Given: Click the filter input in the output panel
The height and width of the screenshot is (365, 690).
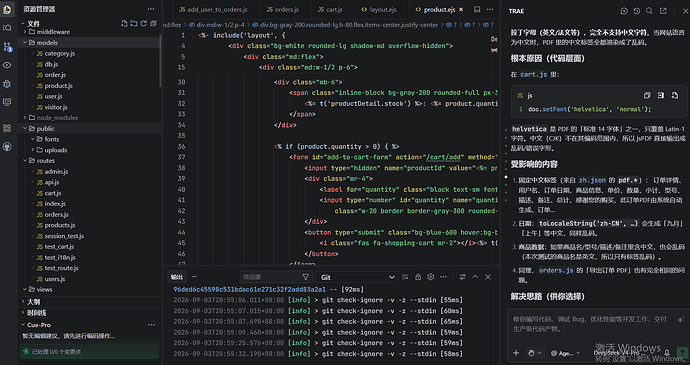Looking at the screenshot, I should [275, 277].
